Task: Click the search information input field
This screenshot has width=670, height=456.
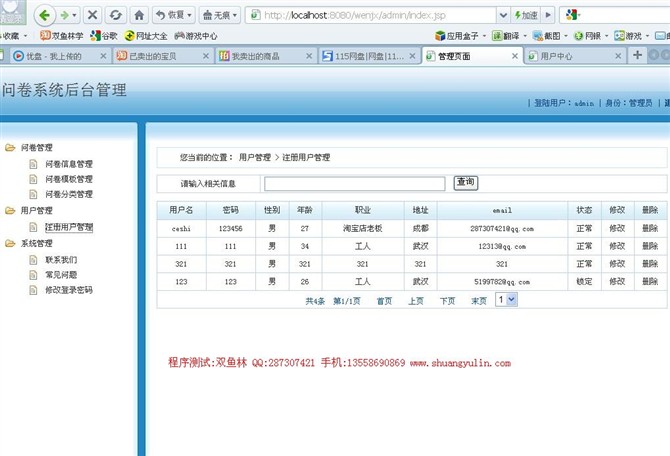Action: [x=354, y=184]
